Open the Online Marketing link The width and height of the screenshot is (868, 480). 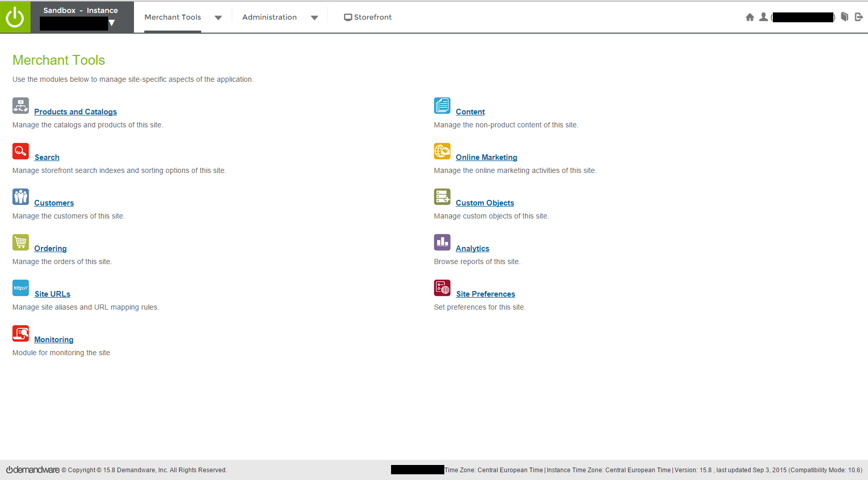486,157
